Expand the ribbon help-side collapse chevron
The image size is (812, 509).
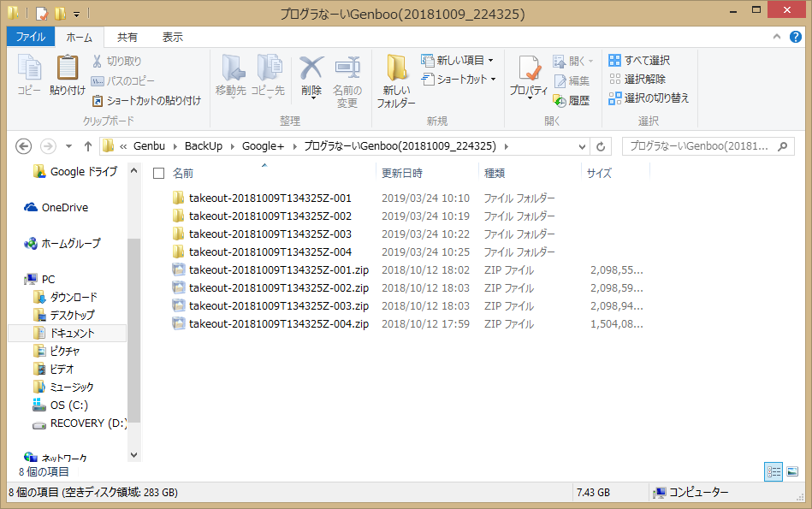pos(775,38)
